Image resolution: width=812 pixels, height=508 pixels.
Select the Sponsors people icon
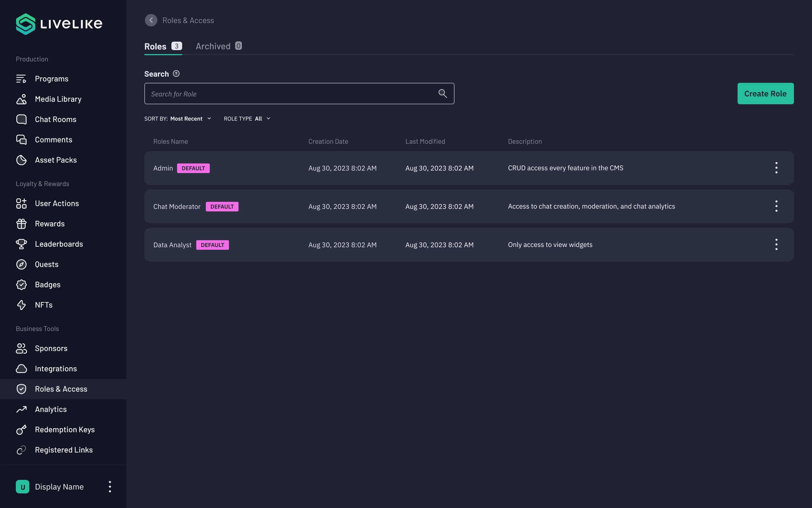[21, 349]
